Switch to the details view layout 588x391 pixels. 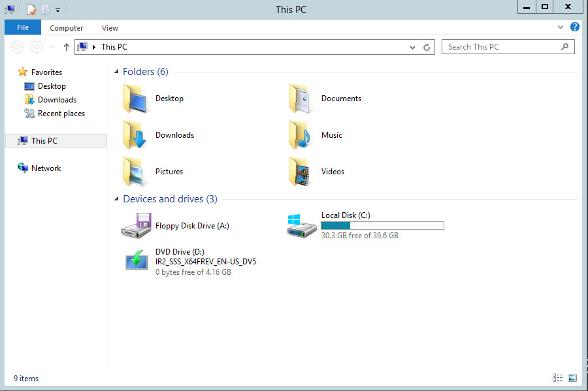[557, 378]
